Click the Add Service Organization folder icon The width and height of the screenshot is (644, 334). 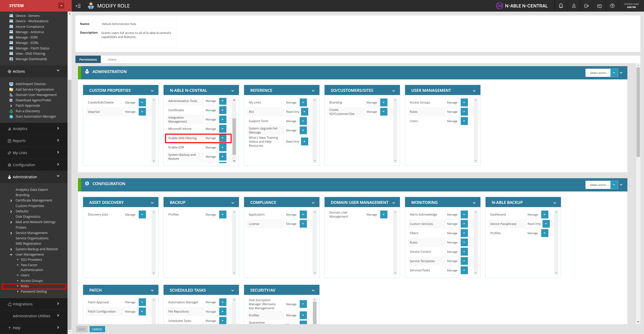11,89
